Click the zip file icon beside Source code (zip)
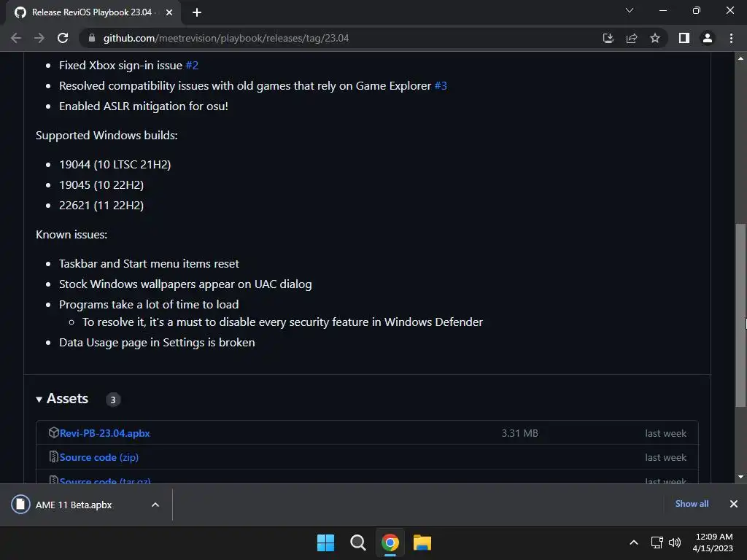747x560 pixels. coord(53,456)
